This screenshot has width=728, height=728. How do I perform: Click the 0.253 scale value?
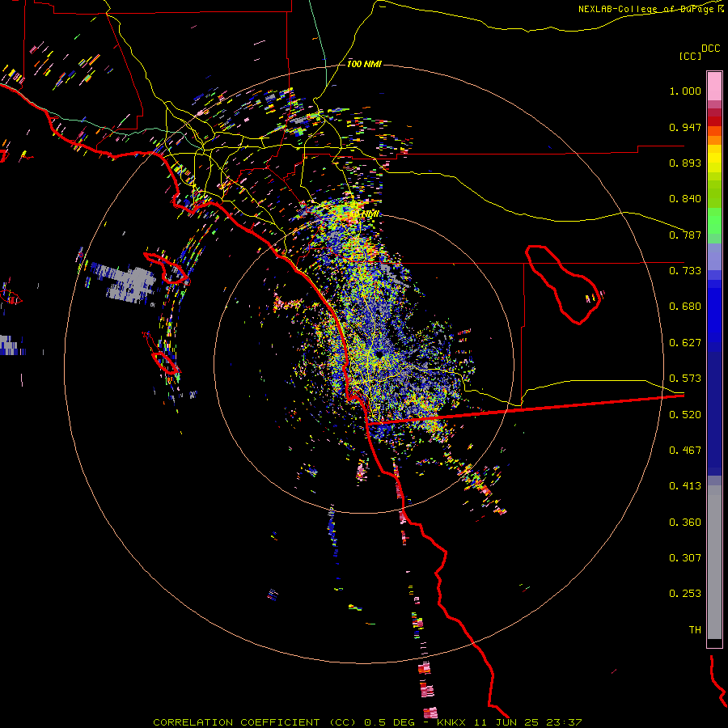coord(685,594)
